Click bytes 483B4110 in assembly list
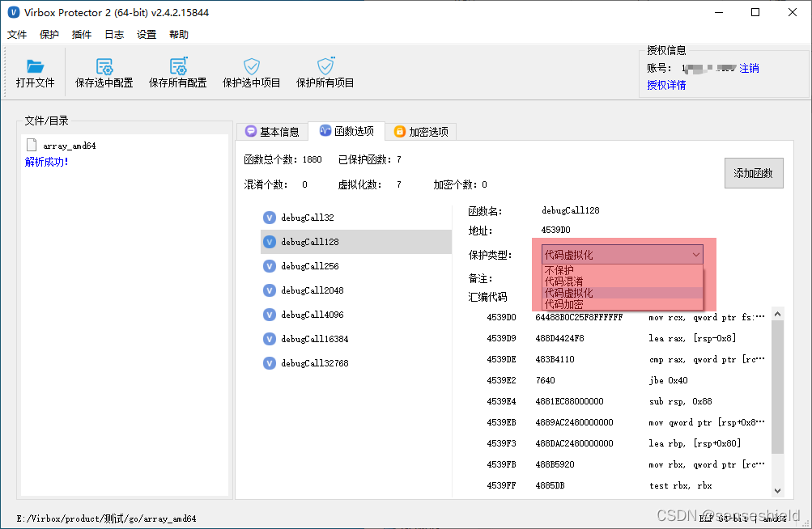Screen dimensions: 812x529 555,359
